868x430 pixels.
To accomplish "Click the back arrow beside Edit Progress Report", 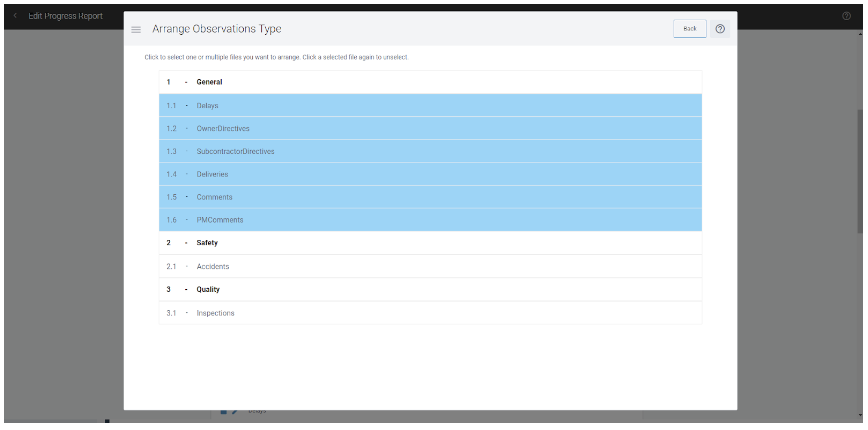I will tap(15, 16).
